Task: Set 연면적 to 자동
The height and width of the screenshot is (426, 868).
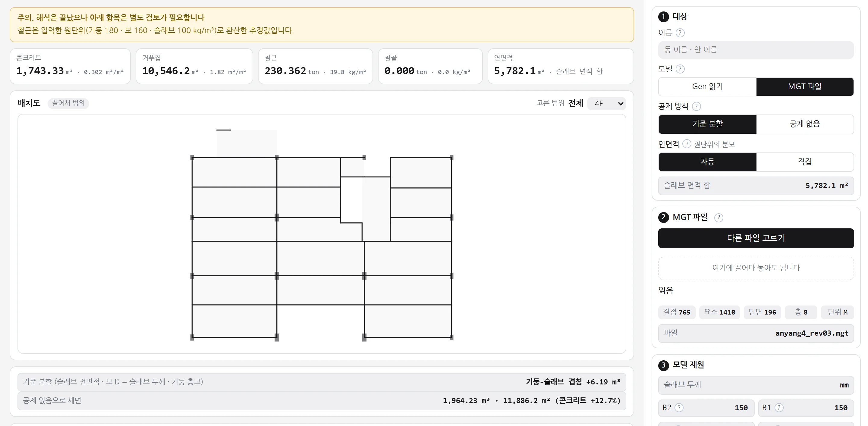Action: click(707, 162)
